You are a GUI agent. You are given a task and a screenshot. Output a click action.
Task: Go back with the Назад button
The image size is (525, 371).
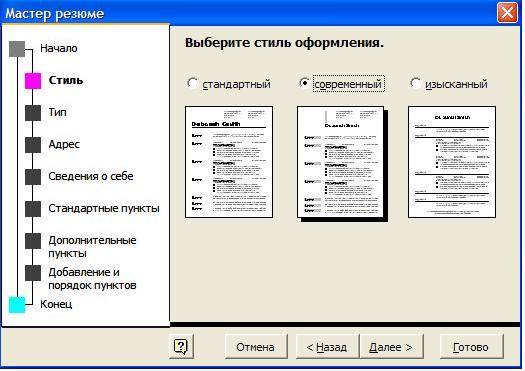click(327, 347)
